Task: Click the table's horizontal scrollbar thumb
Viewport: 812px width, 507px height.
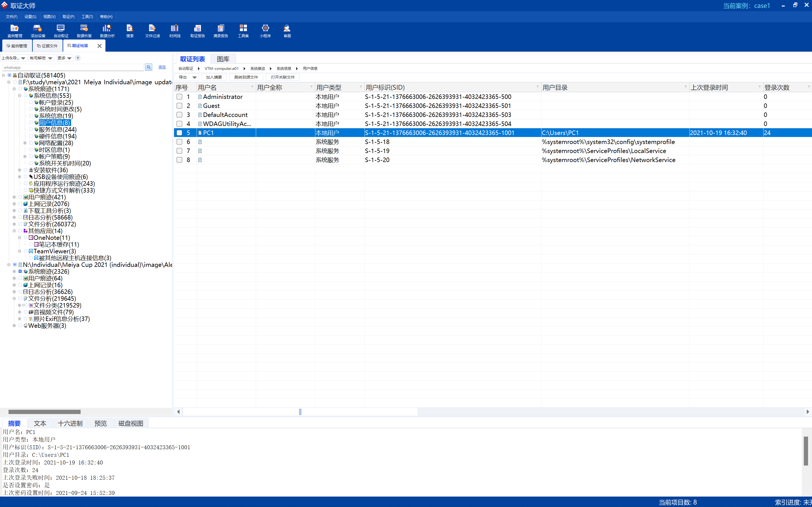Action: [300, 412]
